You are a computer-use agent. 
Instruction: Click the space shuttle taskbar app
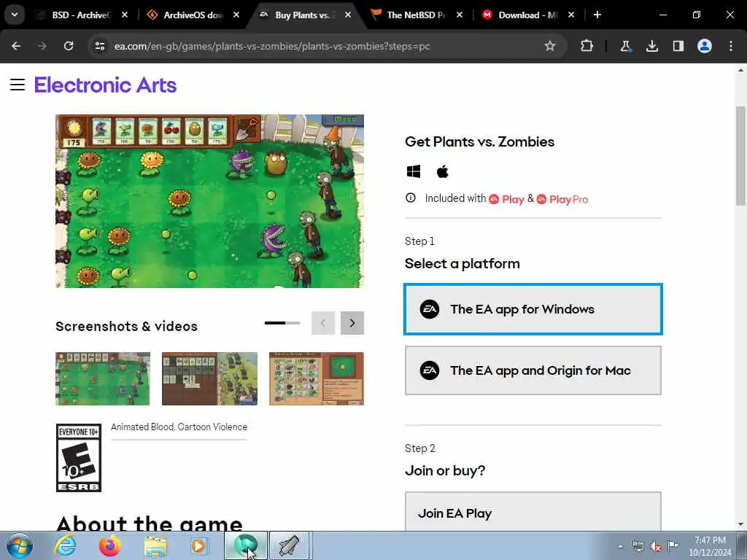[x=289, y=545]
